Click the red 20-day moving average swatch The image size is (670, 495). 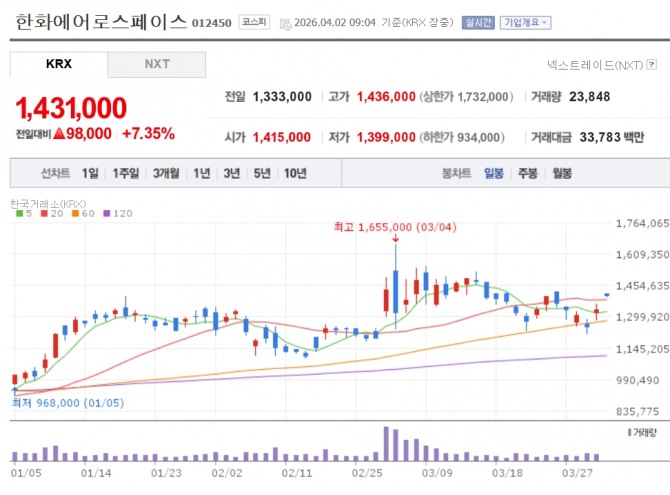point(44,213)
